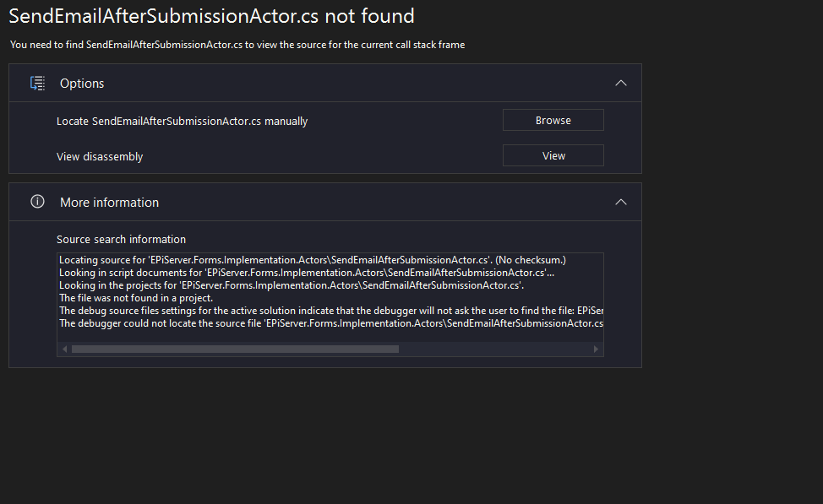The image size is (823, 504).
Task: Click the More information header title
Action: pos(109,203)
